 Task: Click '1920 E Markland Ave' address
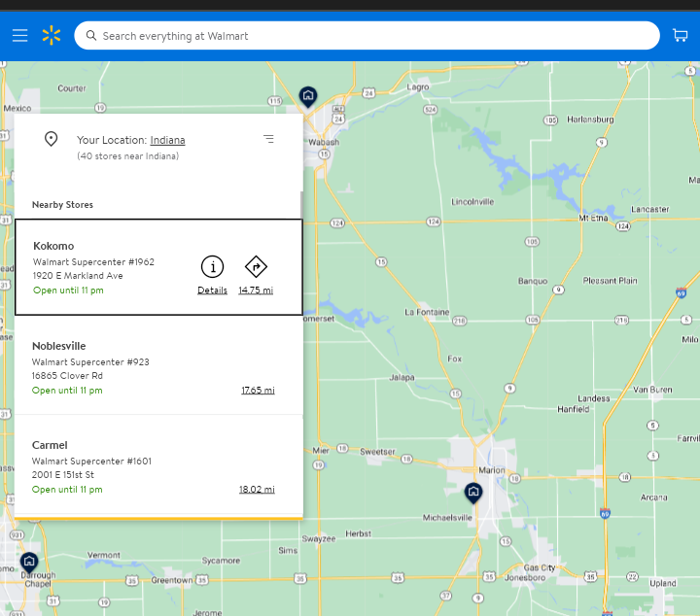[78, 276]
